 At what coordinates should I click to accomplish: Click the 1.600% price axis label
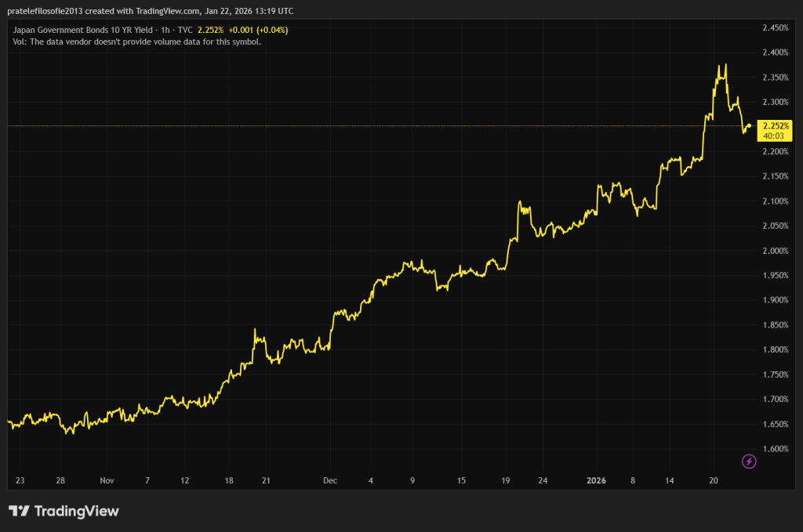775,449
